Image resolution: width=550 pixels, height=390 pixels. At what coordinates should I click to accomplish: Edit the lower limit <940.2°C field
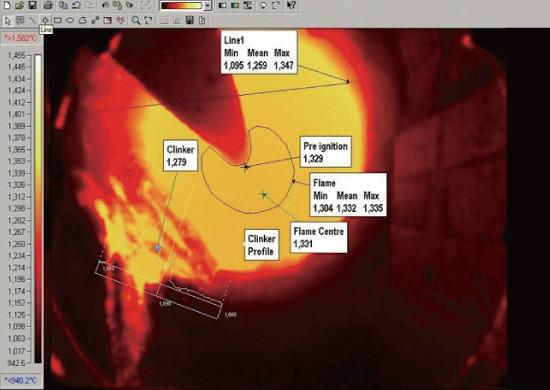tap(22, 380)
